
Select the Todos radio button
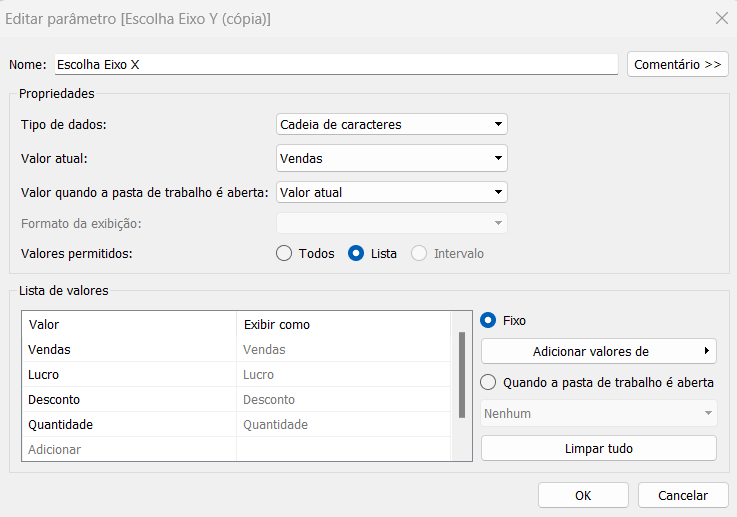coord(284,253)
